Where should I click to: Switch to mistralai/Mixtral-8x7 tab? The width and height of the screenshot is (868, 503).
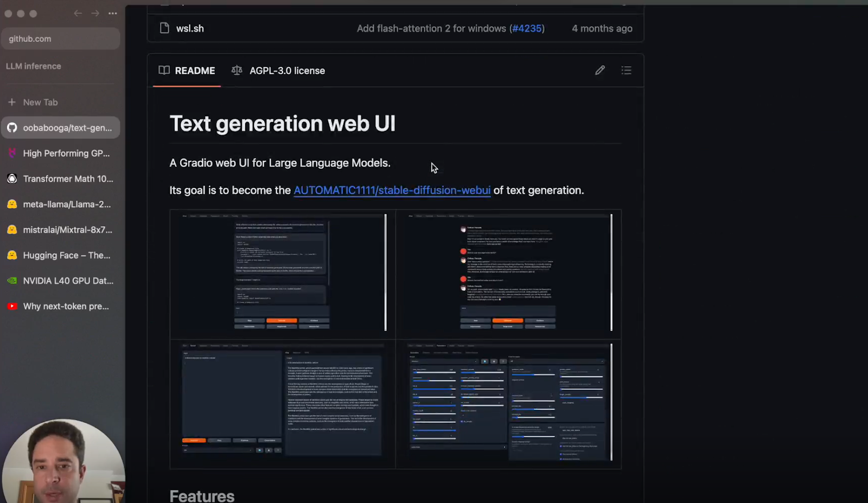pos(60,230)
